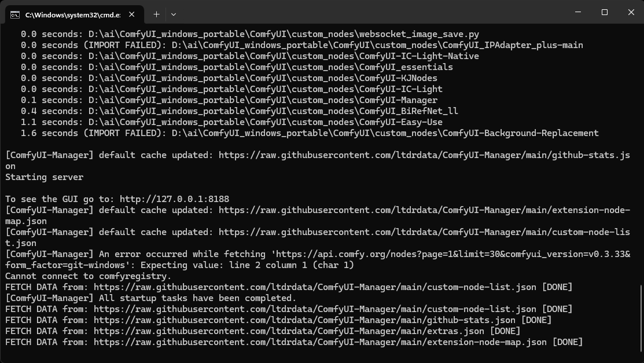The image size is (644, 363).
Task: Minimize the terminal window
Action: (577, 13)
